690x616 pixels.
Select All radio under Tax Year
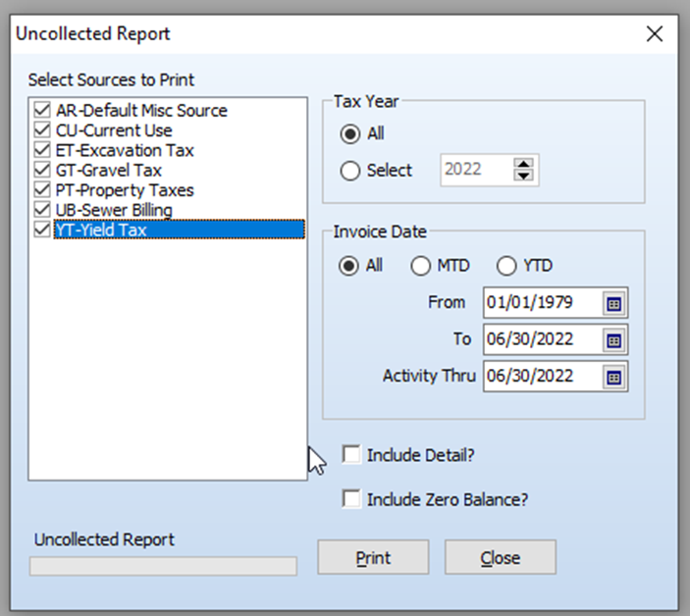click(350, 133)
